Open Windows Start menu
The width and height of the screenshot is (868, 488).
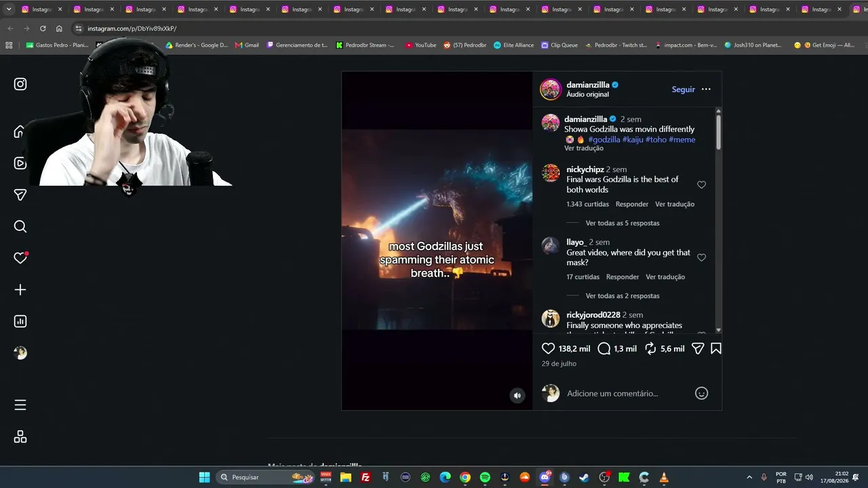tap(204, 477)
